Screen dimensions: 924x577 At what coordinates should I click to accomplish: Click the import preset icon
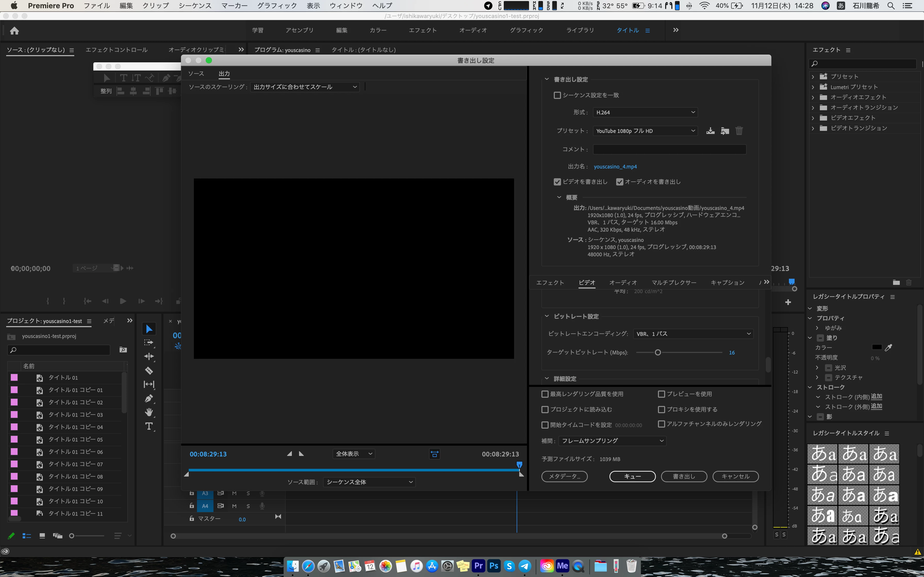[x=725, y=131]
